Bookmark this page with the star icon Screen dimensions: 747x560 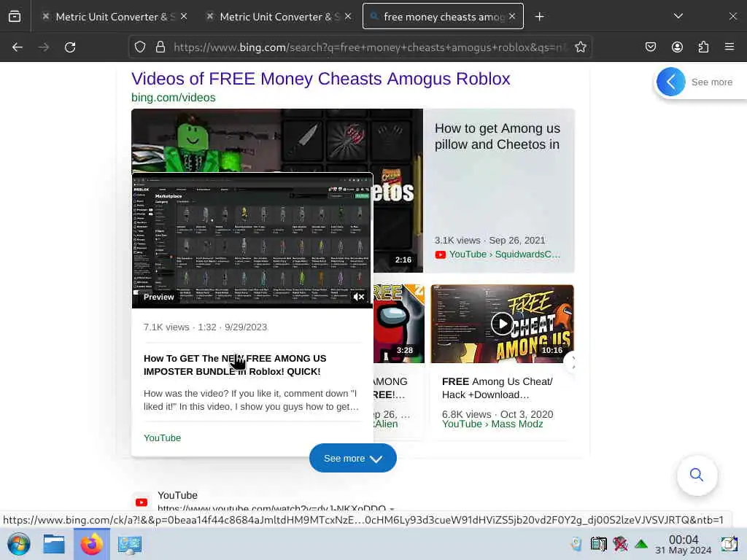(x=580, y=47)
